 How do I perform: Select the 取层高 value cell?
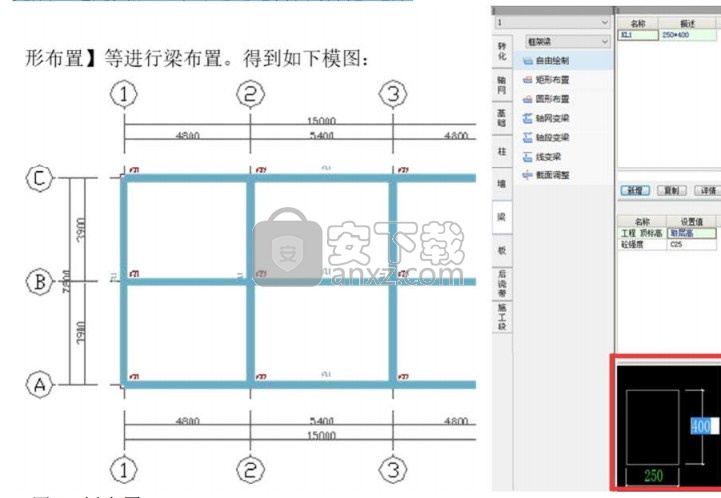point(692,233)
